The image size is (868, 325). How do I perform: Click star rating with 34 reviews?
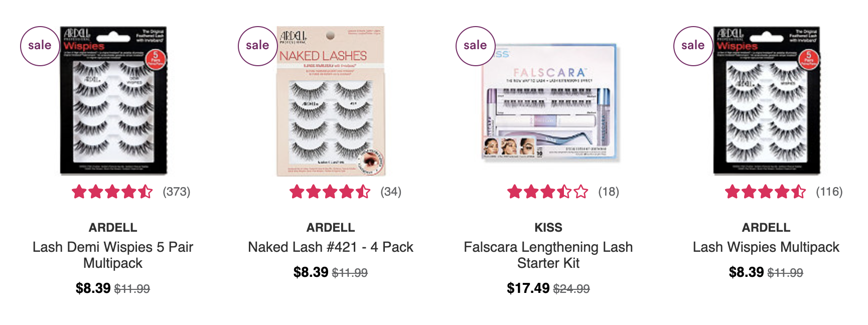330,192
